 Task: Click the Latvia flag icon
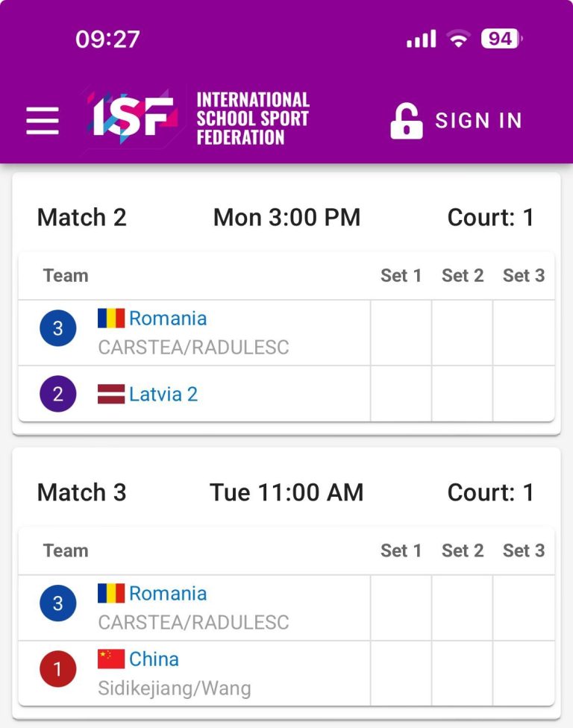click(111, 394)
